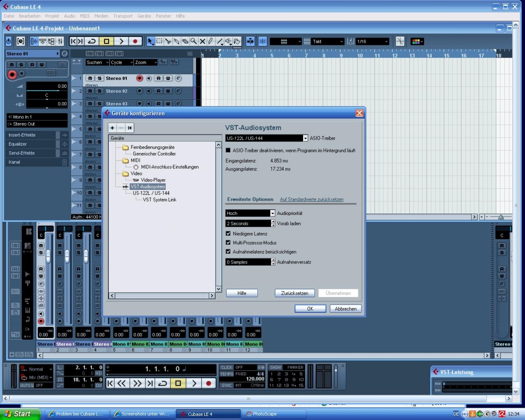Click Auf Standardwerte zurücksetzen link
The width and height of the screenshot is (525, 420).
[311, 199]
